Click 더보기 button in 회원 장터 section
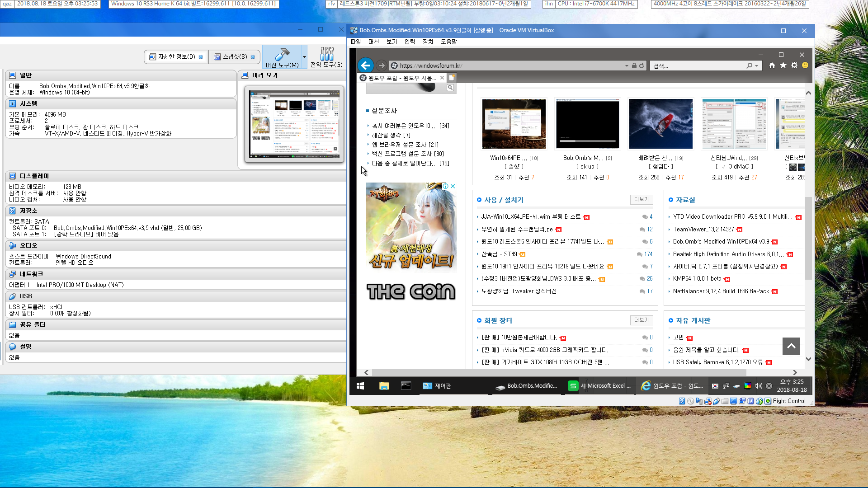868x488 pixels. pyautogui.click(x=641, y=320)
